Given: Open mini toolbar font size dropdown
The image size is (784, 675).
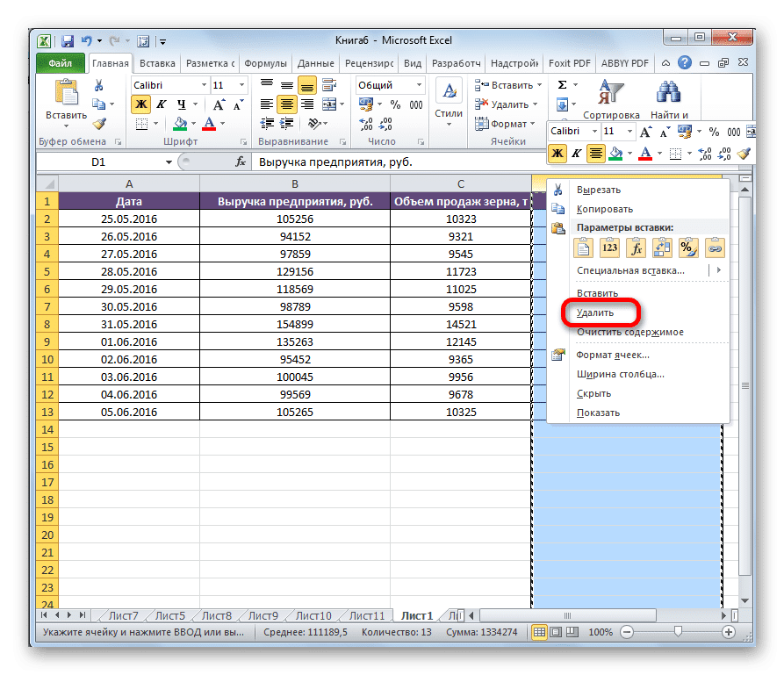Looking at the screenshot, I should tap(629, 132).
